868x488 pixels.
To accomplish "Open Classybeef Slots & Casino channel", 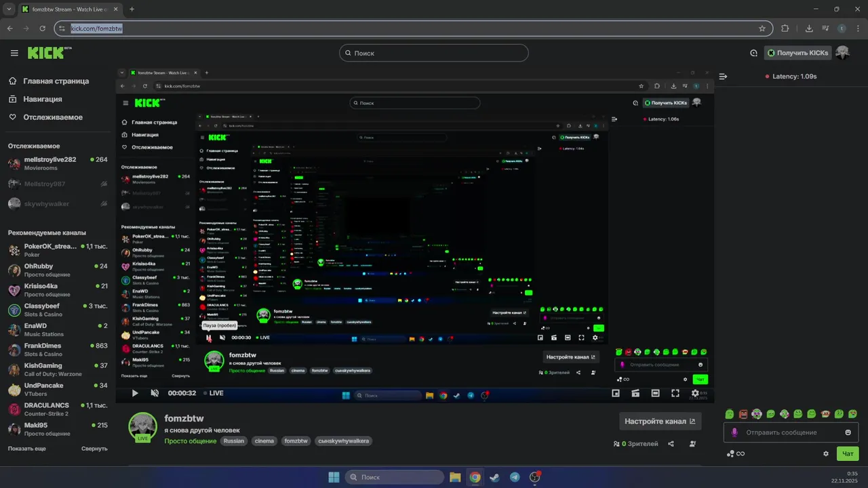I will [57, 310].
